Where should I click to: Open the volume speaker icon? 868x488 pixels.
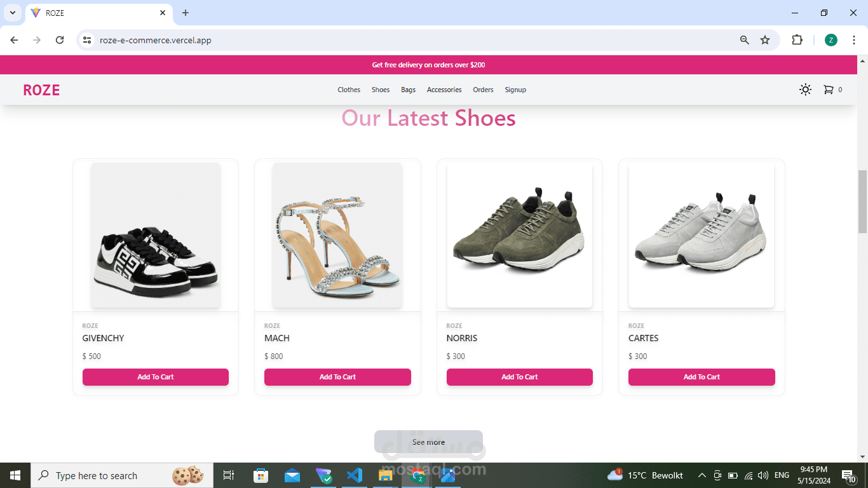763,475
